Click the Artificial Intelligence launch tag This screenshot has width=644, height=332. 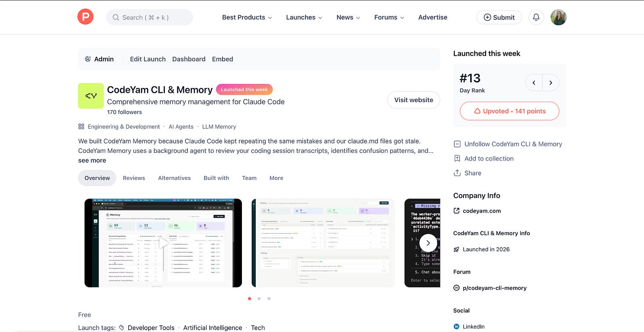(213, 328)
